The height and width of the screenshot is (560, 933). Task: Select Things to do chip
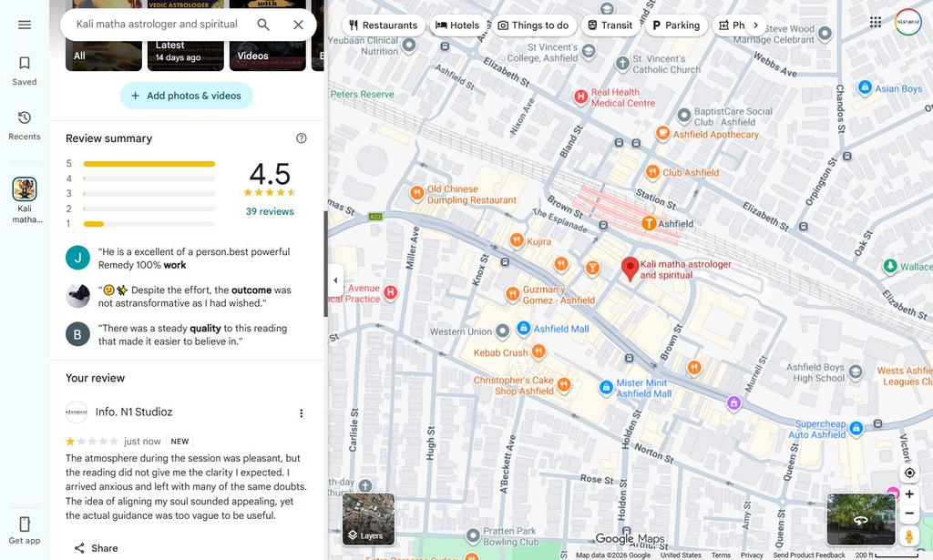(533, 25)
